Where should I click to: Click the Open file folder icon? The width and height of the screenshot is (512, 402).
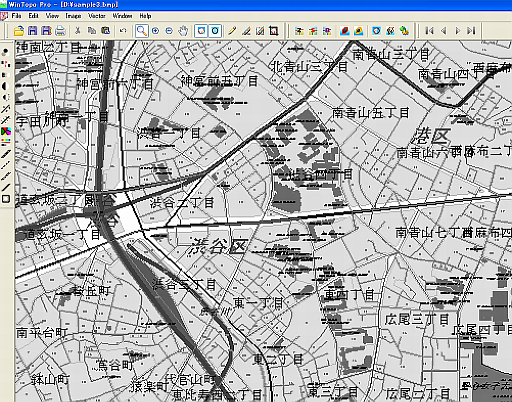coord(19,31)
